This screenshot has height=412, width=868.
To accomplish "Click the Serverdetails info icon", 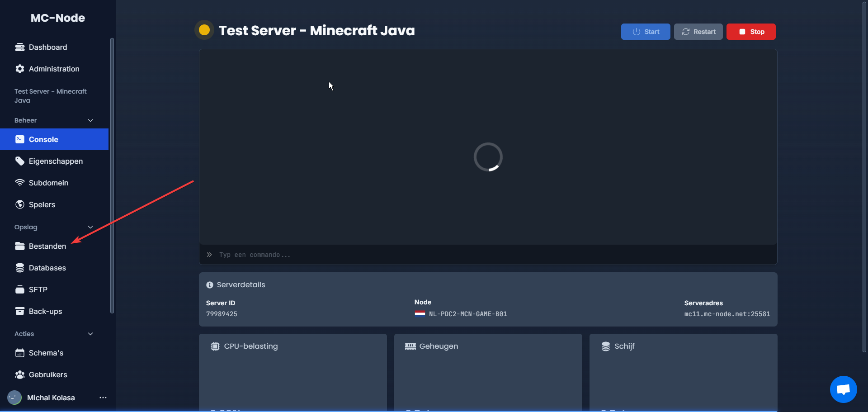I will pos(210,285).
